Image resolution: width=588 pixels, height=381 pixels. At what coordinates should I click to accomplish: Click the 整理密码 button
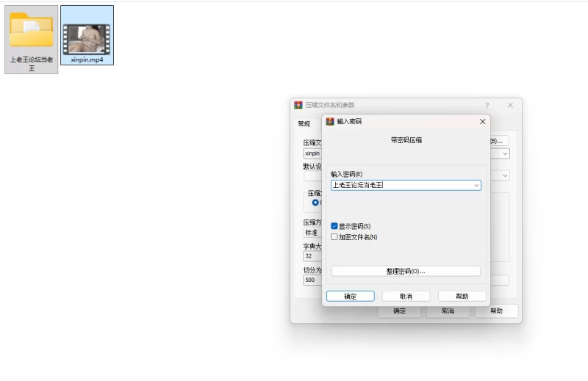pos(406,271)
